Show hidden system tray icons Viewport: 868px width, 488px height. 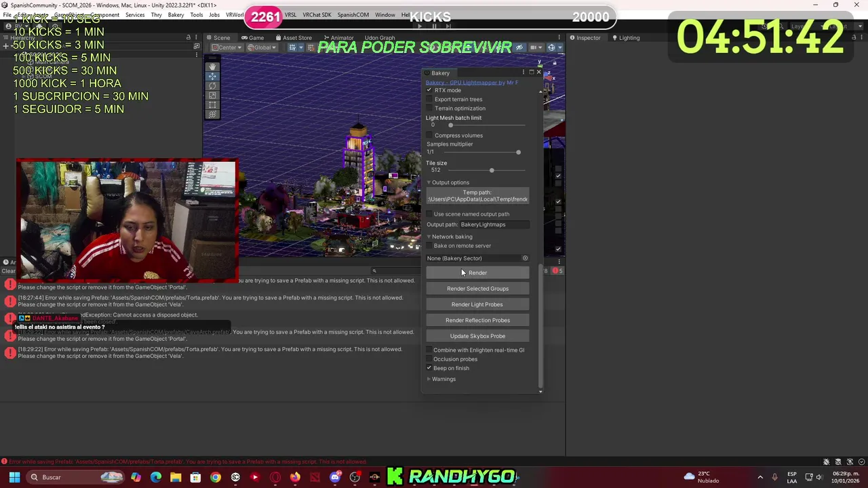(x=759, y=477)
